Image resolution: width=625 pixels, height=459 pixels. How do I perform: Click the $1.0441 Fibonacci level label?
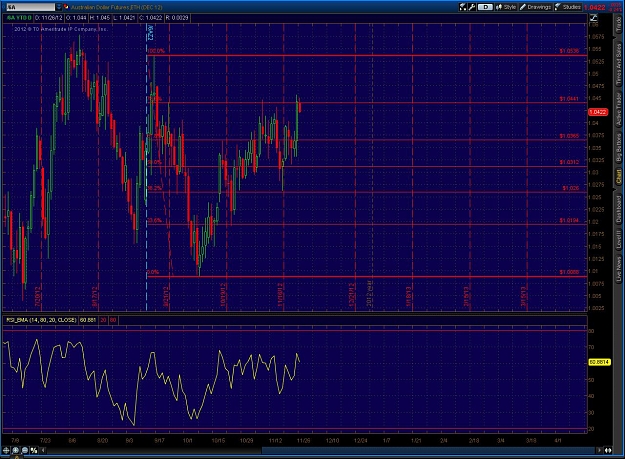(x=569, y=99)
